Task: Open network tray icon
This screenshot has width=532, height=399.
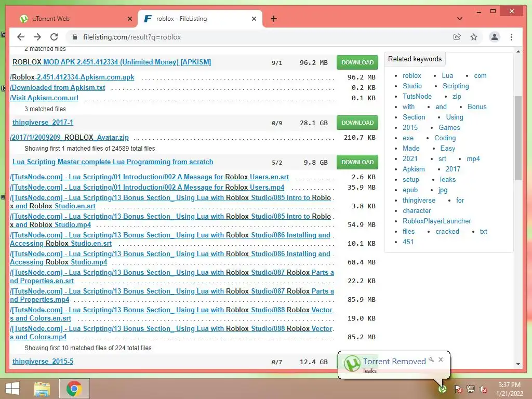Action: coord(471,389)
